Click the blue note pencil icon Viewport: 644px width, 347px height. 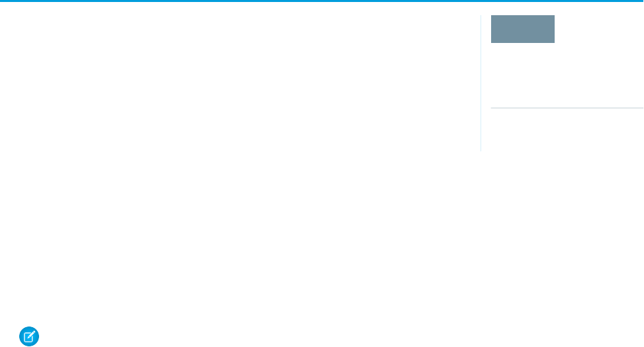point(29,336)
